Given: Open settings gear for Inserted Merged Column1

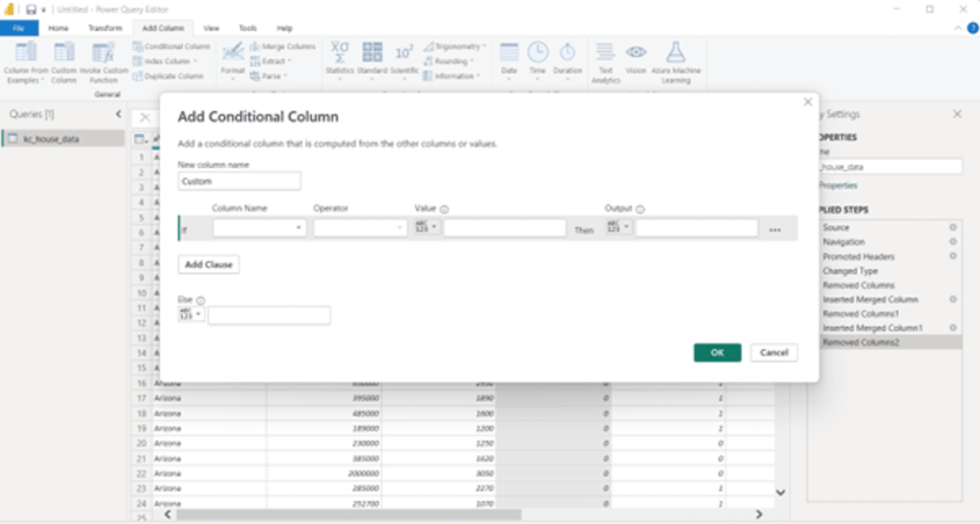Looking at the screenshot, I should pyautogui.click(x=952, y=327).
